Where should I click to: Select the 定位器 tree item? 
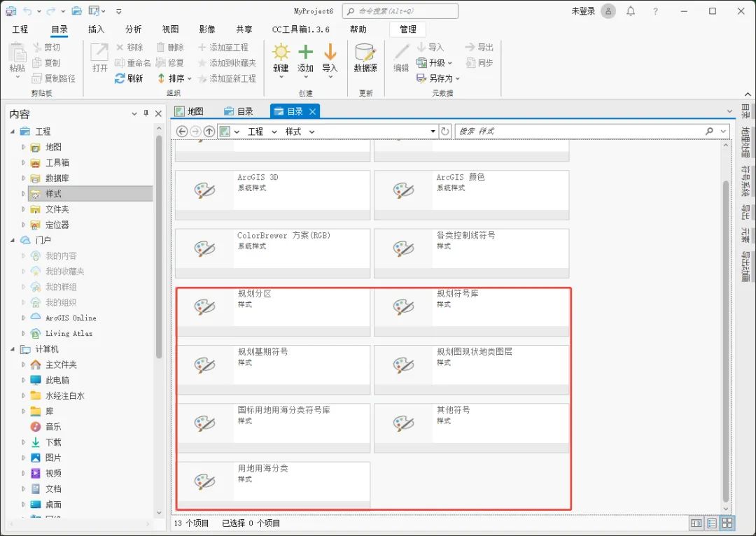[x=57, y=225]
